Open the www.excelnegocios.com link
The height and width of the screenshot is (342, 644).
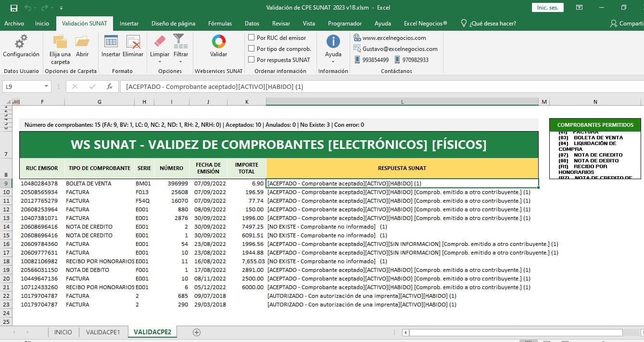pyautogui.click(x=394, y=37)
